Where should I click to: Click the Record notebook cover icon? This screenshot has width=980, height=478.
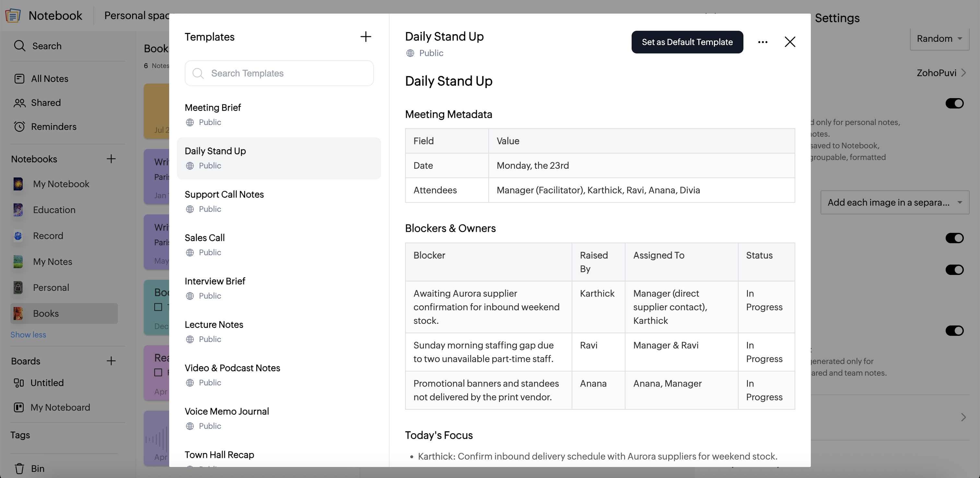[18, 236]
